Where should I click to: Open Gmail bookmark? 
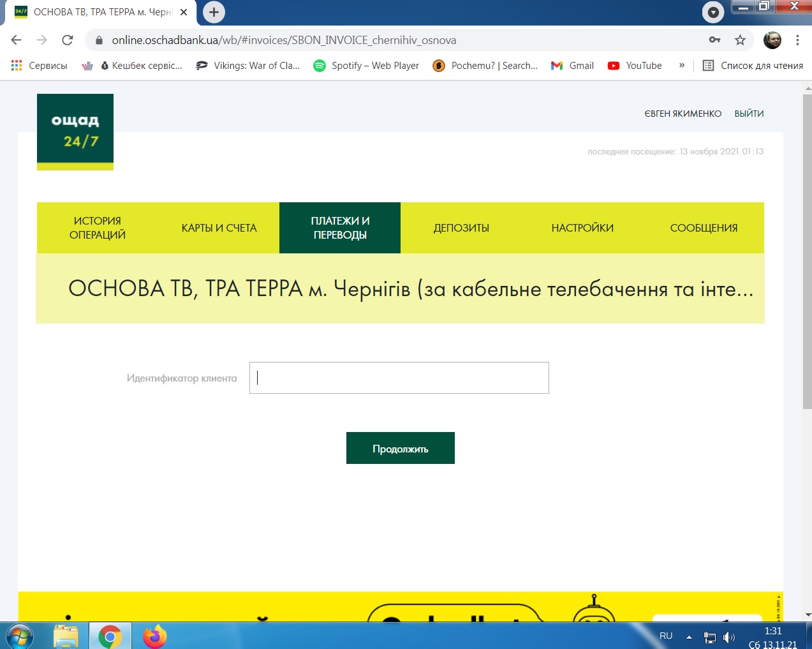pos(572,66)
